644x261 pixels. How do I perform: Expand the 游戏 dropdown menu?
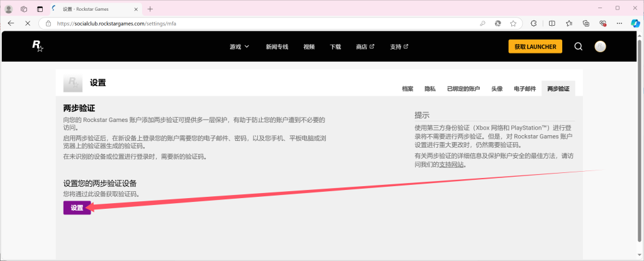(240, 47)
